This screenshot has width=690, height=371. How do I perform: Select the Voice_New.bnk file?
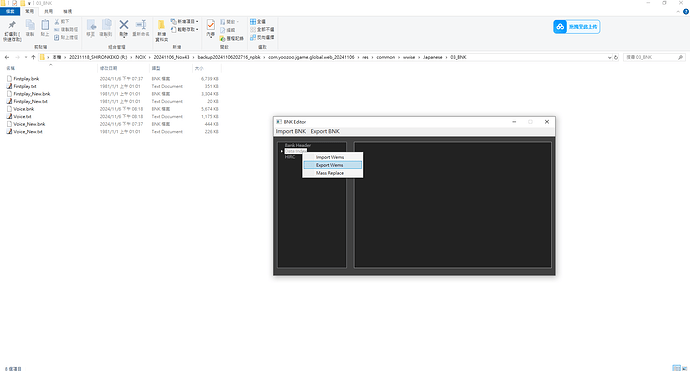click(x=29, y=124)
